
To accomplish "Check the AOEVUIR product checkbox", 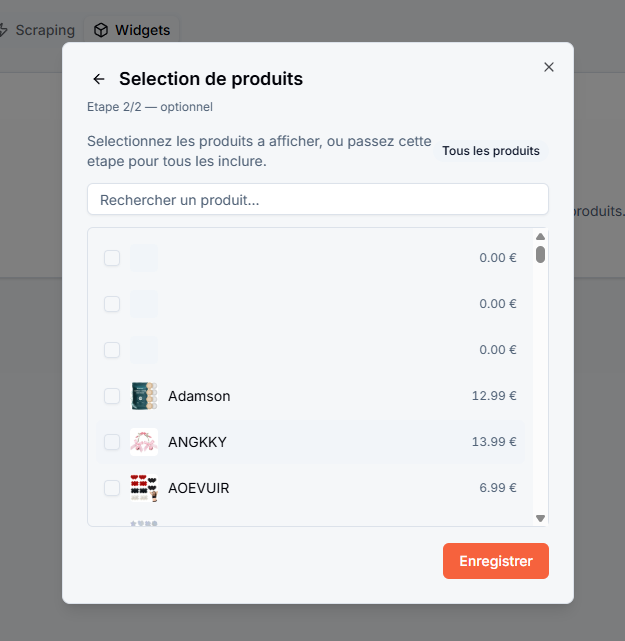I will [112, 488].
